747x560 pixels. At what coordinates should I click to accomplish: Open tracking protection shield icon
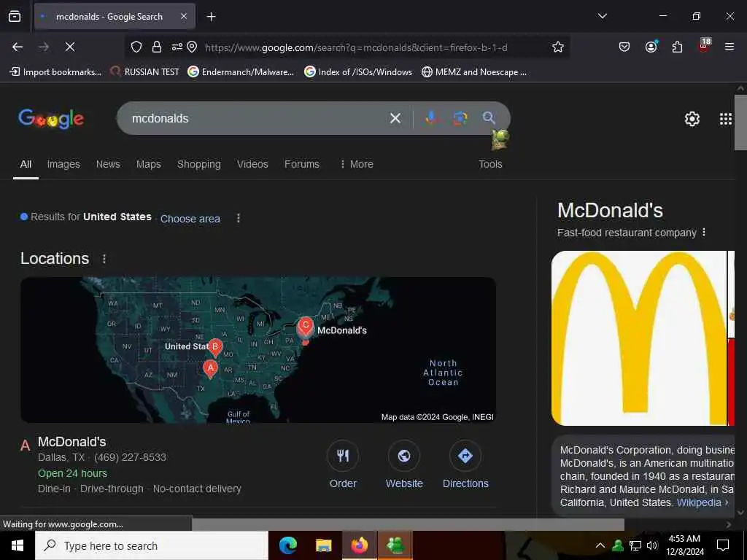coord(136,47)
